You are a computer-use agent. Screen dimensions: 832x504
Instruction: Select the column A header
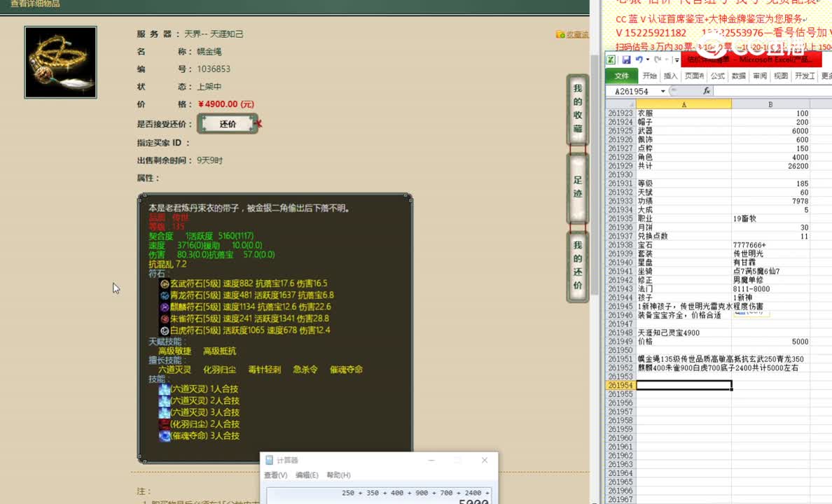click(x=684, y=104)
